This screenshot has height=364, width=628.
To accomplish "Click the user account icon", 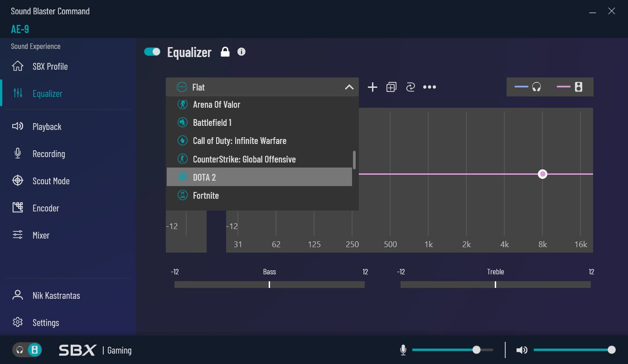I will click(x=18, y=295).
